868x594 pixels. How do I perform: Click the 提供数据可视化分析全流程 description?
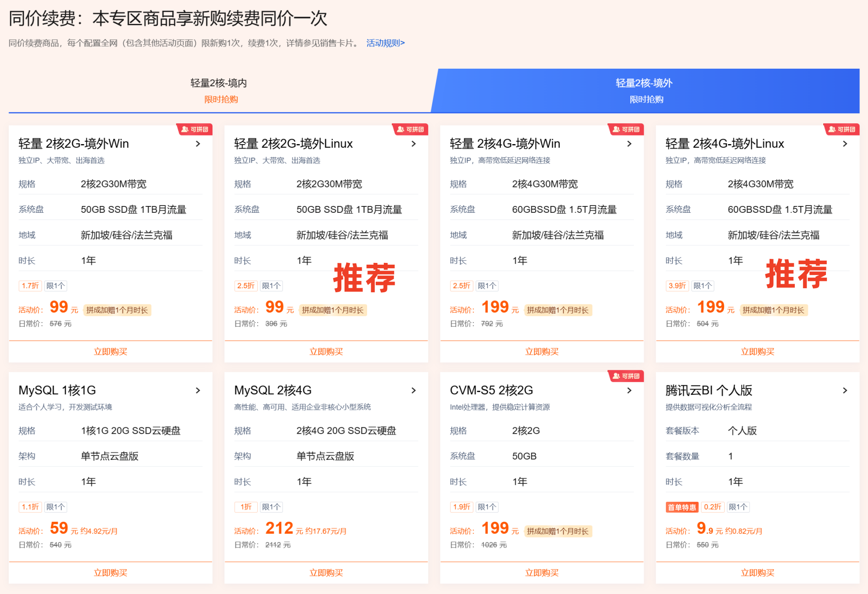click(x=708, y=407)
